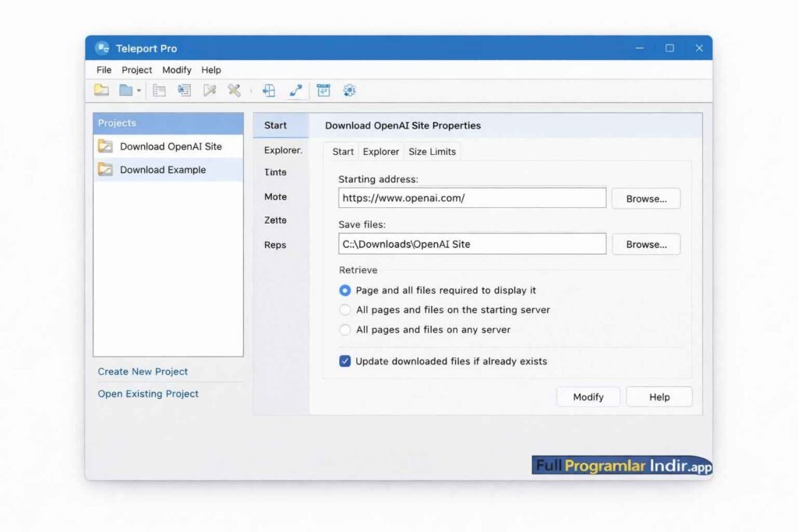Choose 'All pages and files on any server'

pos(345,329)
